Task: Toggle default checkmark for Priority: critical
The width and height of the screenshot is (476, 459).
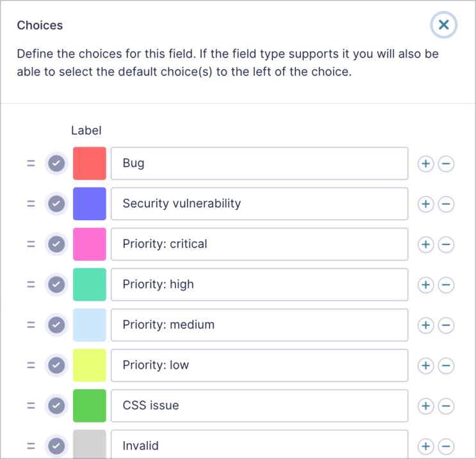Action: [x=57, y=245]
